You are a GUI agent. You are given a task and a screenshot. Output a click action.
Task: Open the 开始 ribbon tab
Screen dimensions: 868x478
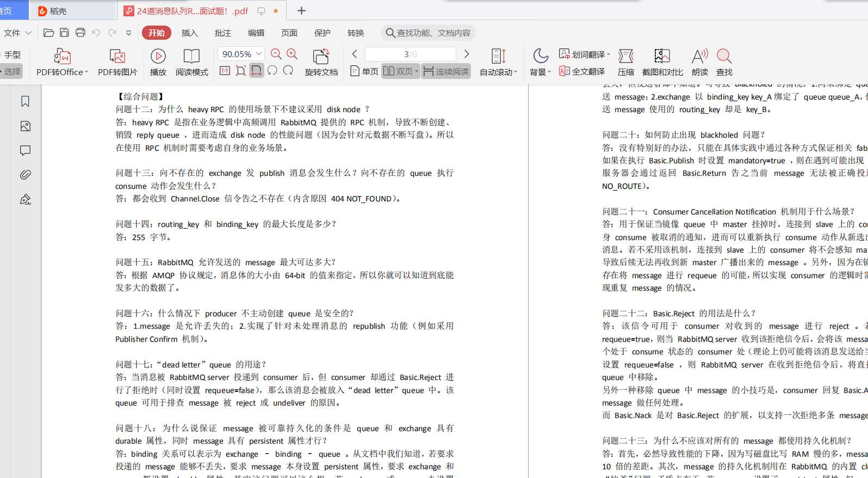coord(157,33)
